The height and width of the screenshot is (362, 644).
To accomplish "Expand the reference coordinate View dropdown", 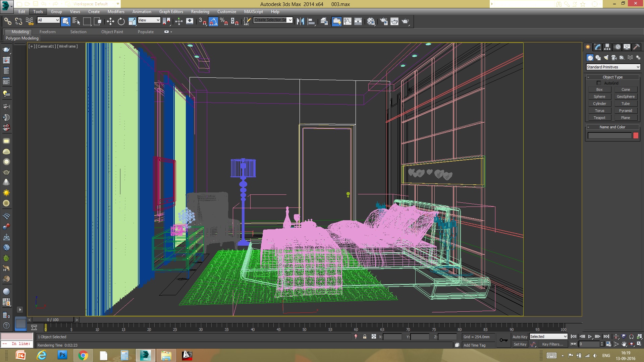I will [x=149, y=20].
